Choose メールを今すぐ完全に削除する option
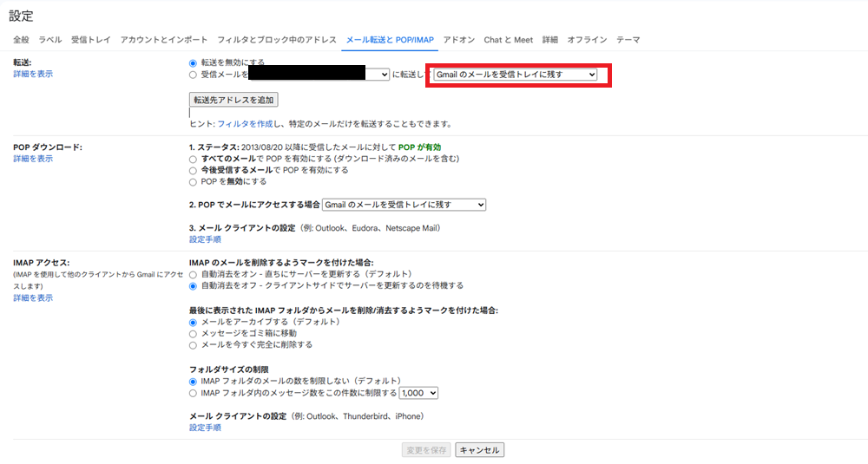 [193, 344]
